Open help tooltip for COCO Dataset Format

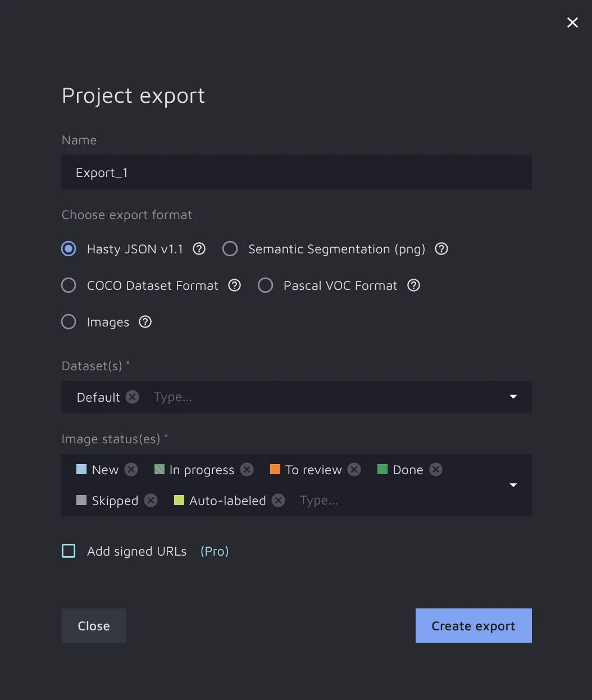coord(234,285)
